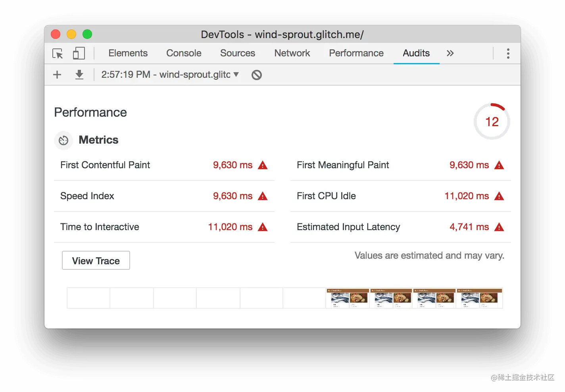565x392 pixels.
Task: Activate the inspect element picker icon
Action: click(58, 54)
